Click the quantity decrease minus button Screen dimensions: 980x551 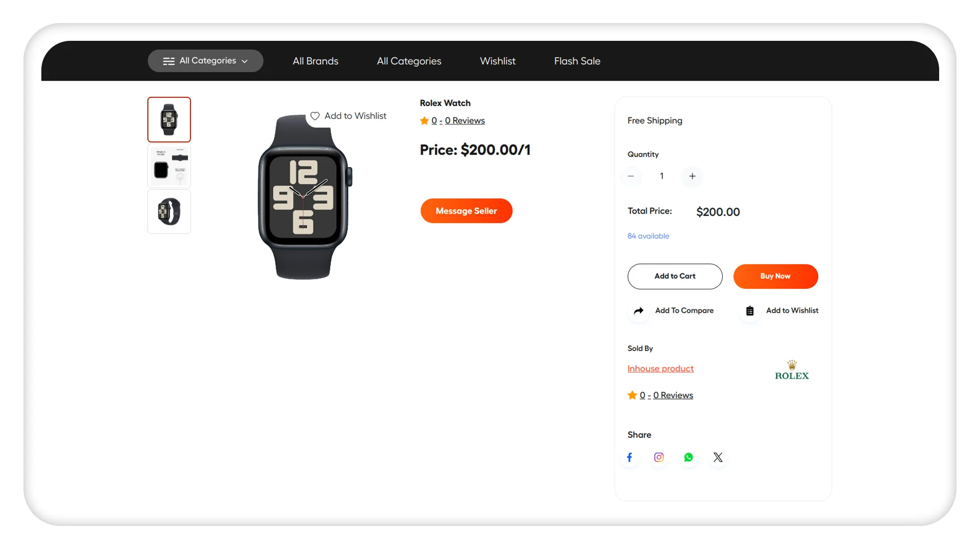pos(631,176)
